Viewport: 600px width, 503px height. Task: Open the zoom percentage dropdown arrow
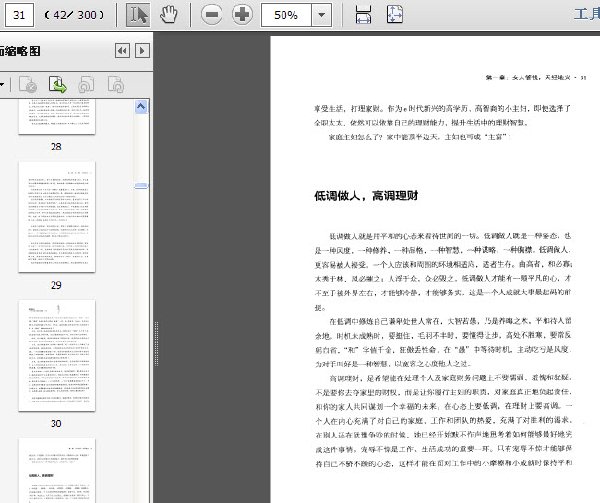pos(321,15)
